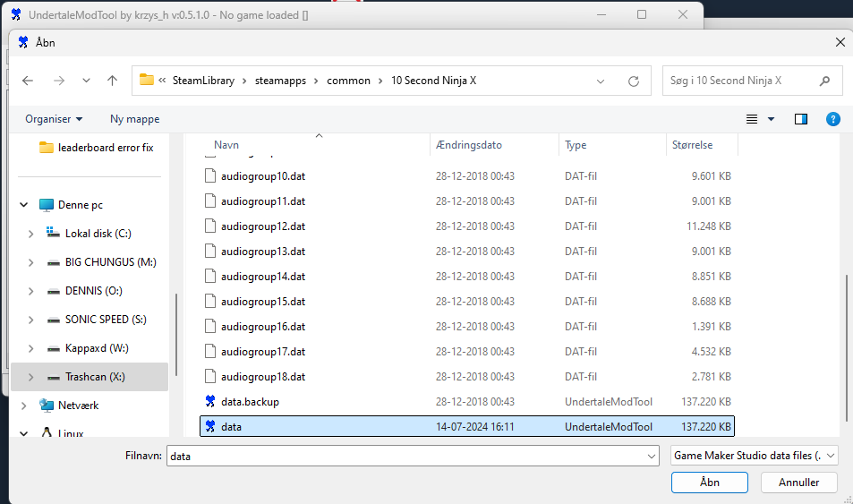
Task: Focus the 'Søg i 10 Second Ninja X' search box
Action: click(753, 81)
